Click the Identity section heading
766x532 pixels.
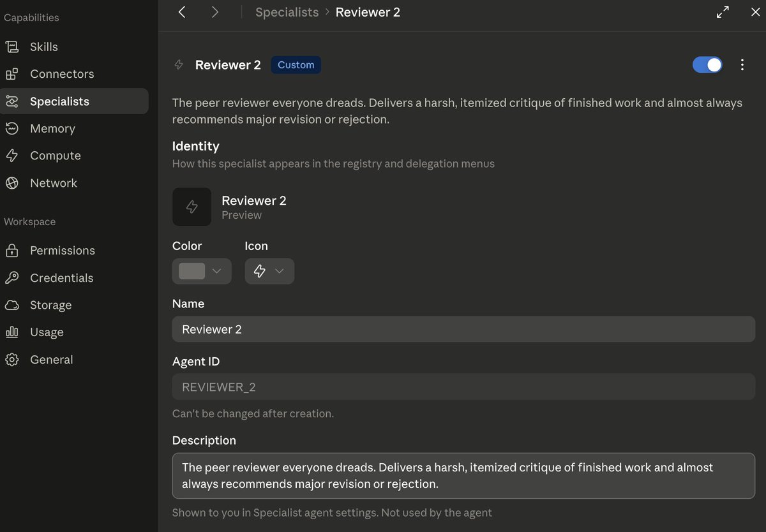pos(196,146)
